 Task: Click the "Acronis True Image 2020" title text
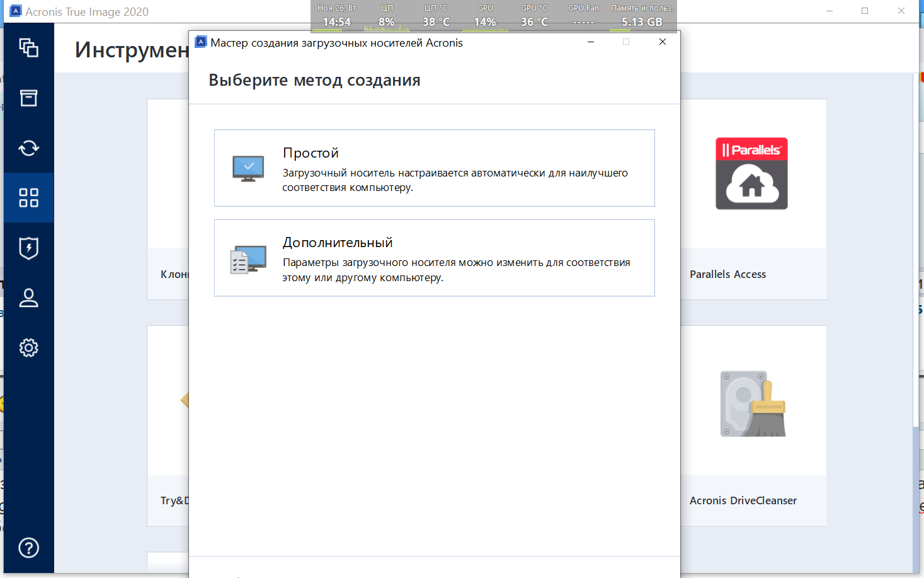tap(87, 12)
